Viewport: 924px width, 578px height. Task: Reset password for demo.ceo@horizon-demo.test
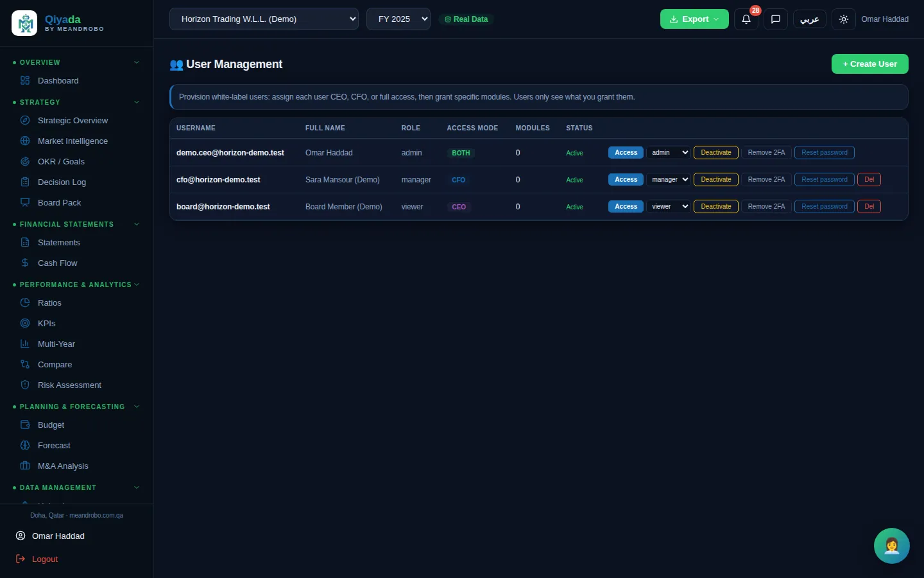point(824,153)
